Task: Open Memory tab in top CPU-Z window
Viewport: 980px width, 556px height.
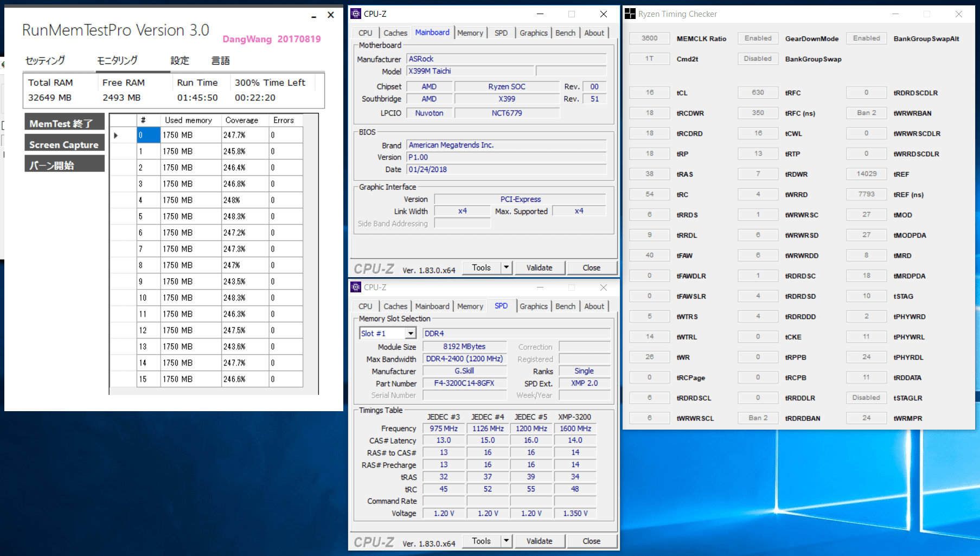Action: tap(470, 33)
